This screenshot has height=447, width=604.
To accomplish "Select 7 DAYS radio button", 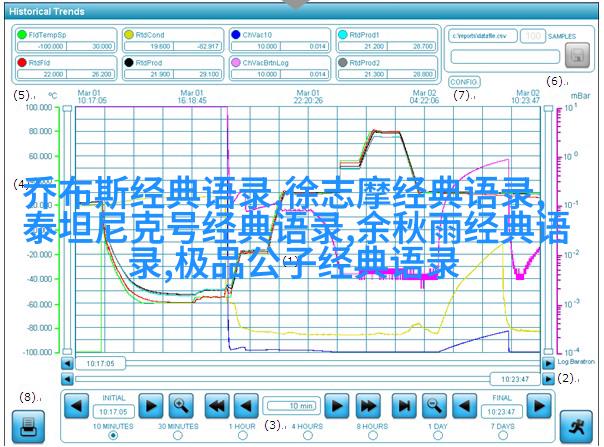I will tap(503, 435).
